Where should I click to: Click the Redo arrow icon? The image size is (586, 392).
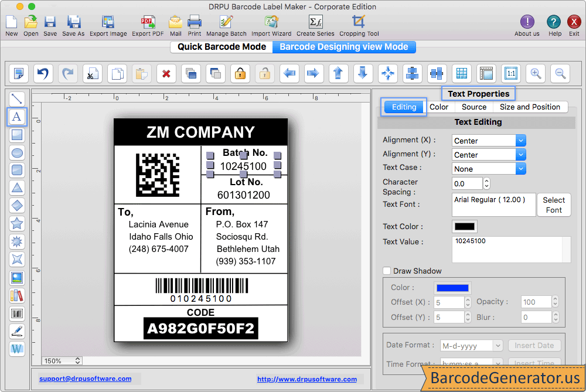(x=67, y=73)
